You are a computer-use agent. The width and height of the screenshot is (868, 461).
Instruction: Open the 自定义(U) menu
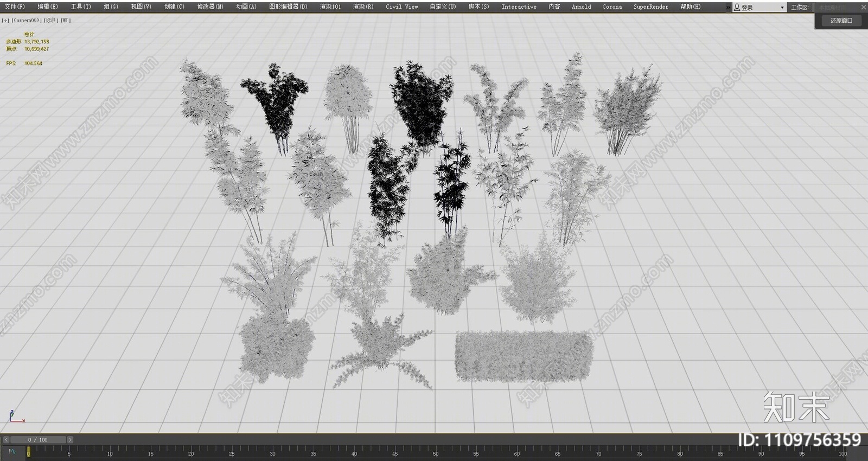coord(443,7)
